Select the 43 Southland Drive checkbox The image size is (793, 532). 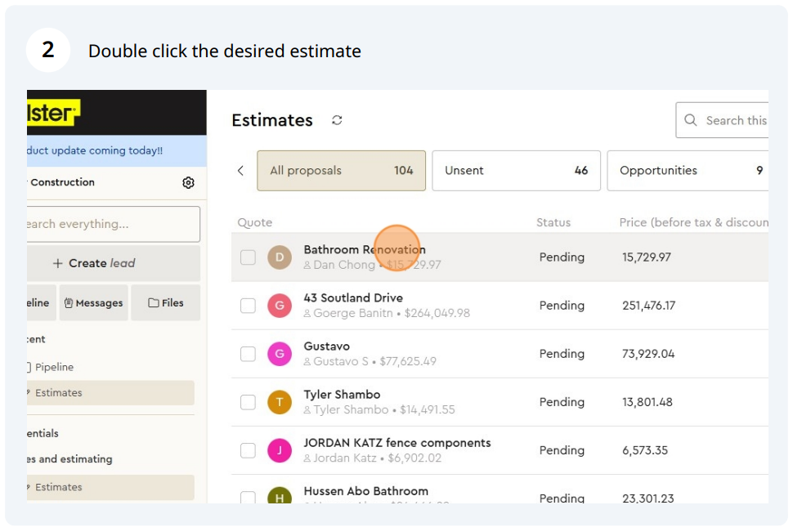[x=248, y=306]
